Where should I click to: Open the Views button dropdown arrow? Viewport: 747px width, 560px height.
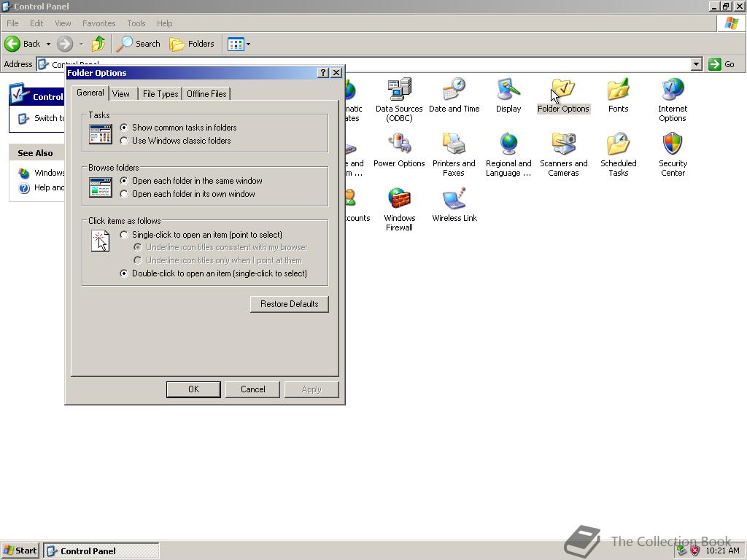pyautogui.click(x=248, y=44)
